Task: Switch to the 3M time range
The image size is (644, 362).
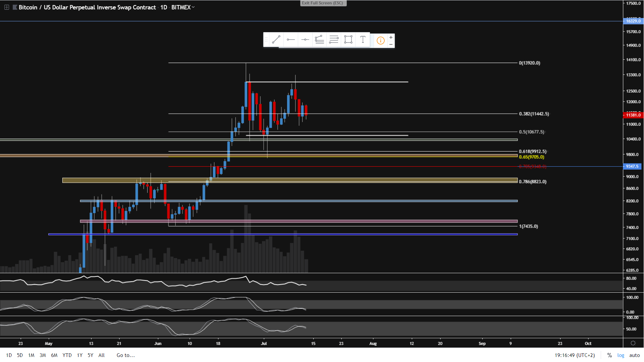Action: tap(43, 355)
